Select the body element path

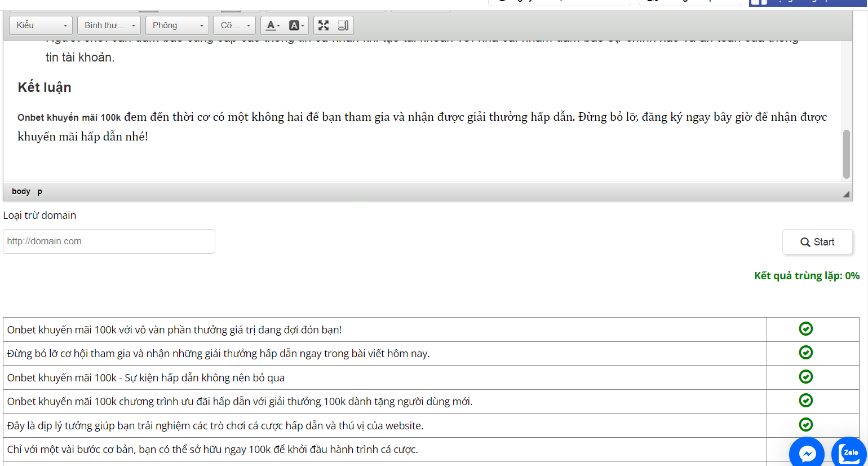coord(21,191)
